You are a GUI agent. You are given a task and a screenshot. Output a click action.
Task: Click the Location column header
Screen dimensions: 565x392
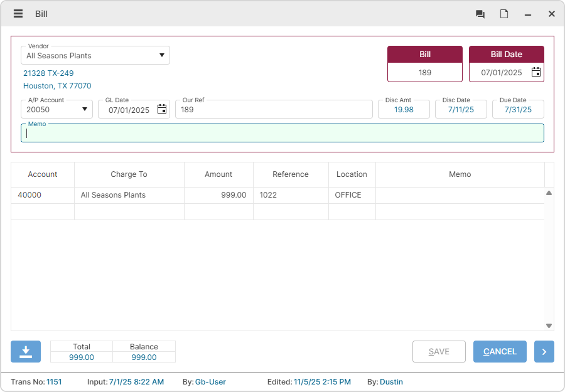pos(352,174)
